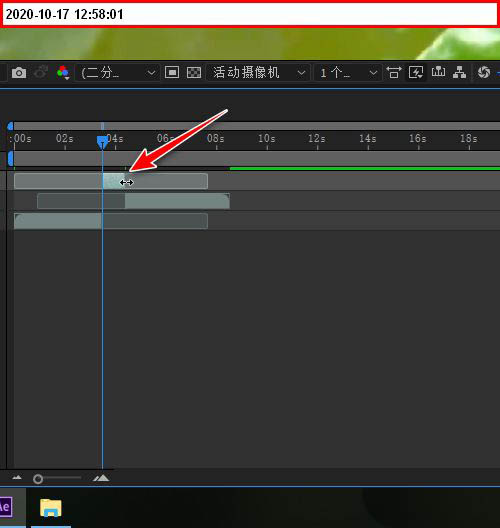Toggle the Region of Interest button
The width and height of the screenshot is (500, 528).
(x=172, y=72)
